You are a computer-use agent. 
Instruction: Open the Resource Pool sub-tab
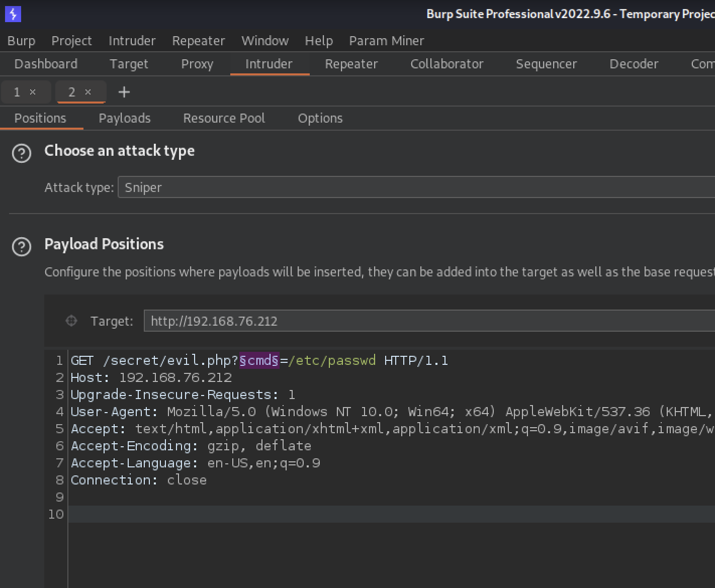pyautogui.click(x=224, y=118)
